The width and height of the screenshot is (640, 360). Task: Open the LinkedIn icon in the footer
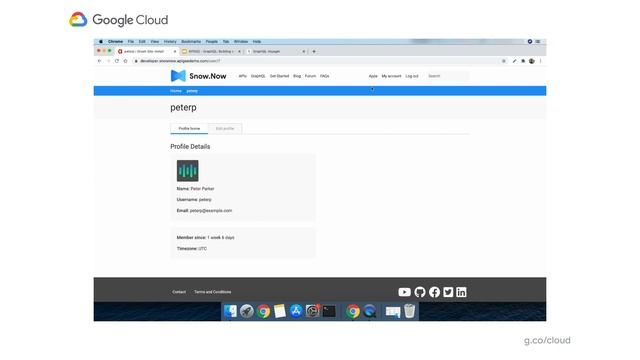coord(461,292)
